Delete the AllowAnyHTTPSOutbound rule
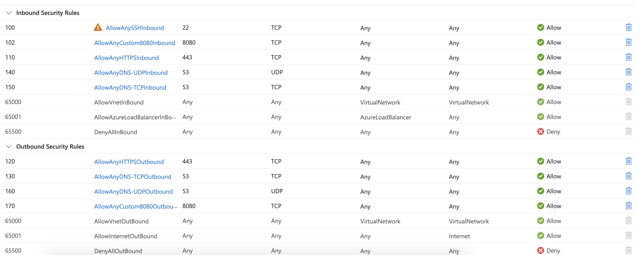 click(x=628, y=161)
